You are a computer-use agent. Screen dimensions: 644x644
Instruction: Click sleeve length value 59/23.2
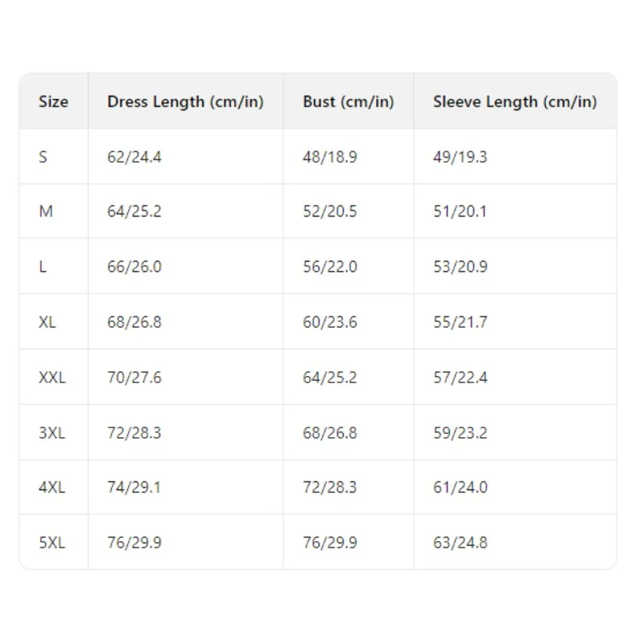coord(460,432)
